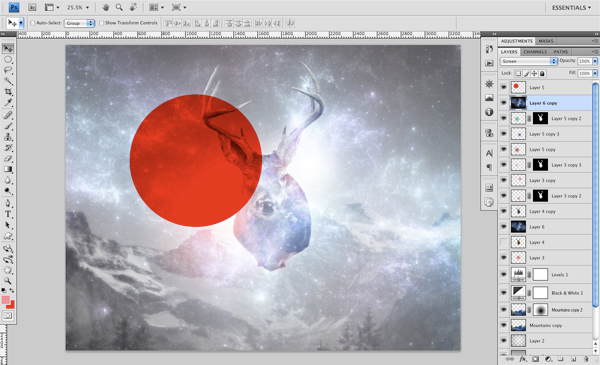
Task: Select the Custom Shape tool
Action: (x=8, y=236)
